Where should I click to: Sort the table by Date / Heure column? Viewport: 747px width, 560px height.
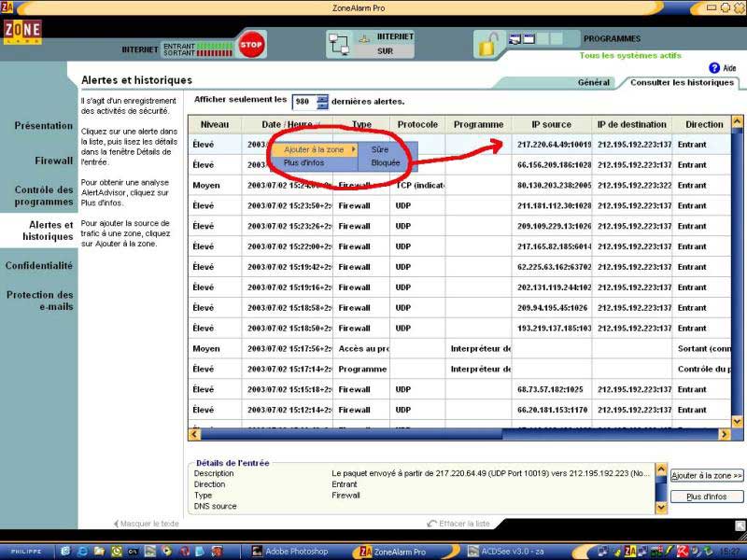pyautogui.click(x=288, y=124)
